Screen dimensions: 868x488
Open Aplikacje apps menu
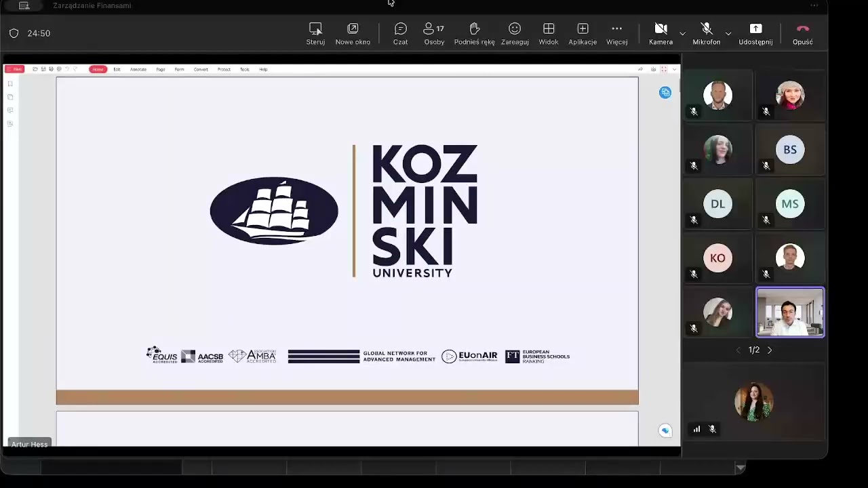coord(583,34)
